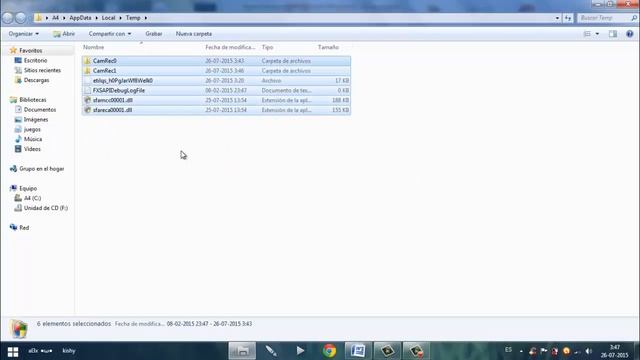
Task: Change the view mode icon
Action: pyautogui.click(x=587, y=34)
